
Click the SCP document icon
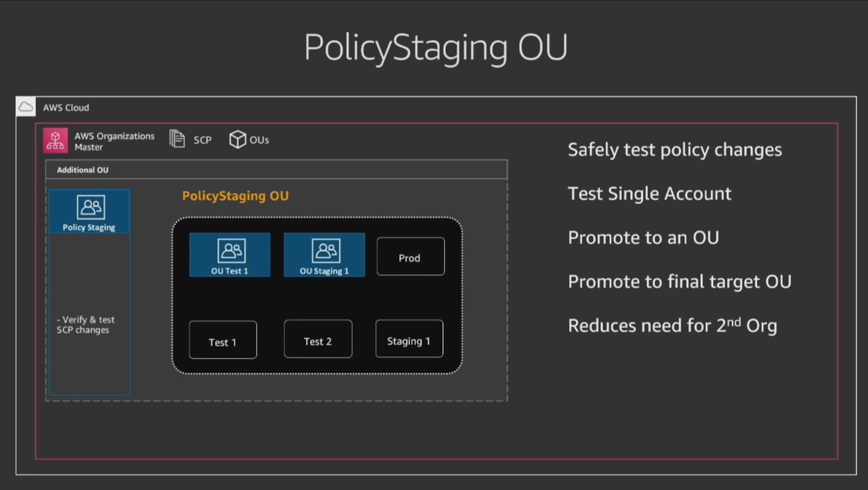point(177,139)
